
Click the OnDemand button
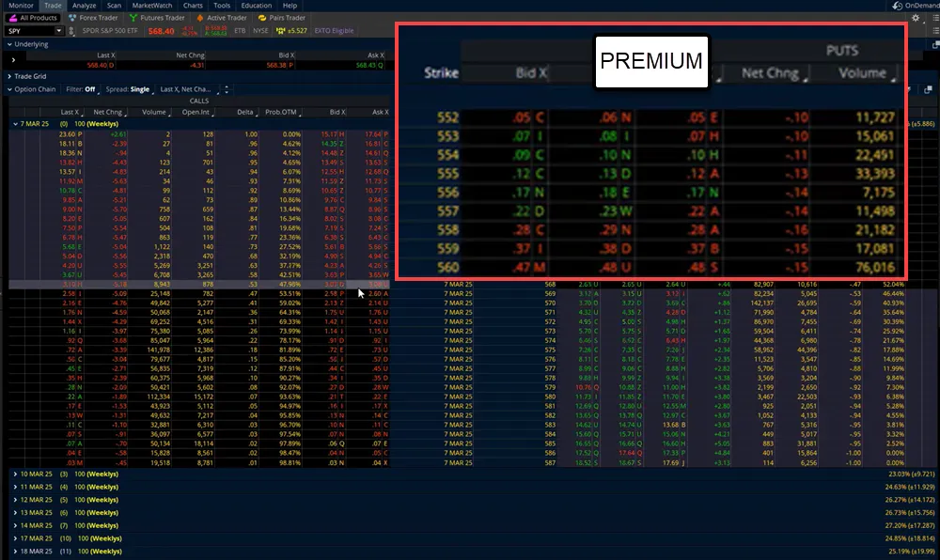point(916,6)
